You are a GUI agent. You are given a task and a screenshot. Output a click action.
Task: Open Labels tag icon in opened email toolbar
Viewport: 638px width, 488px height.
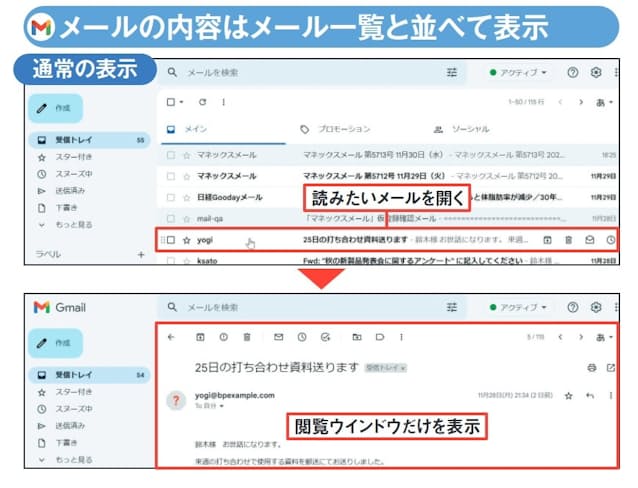point(380,337)
